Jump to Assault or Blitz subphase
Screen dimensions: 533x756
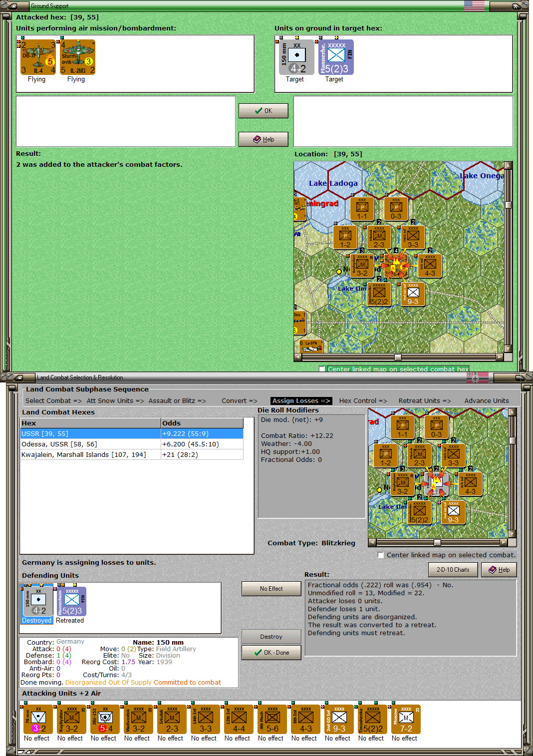point(177,400)
